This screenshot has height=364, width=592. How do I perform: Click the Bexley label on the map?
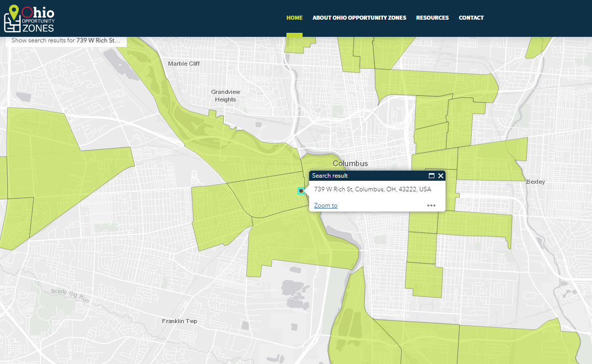tap(535, 182)
